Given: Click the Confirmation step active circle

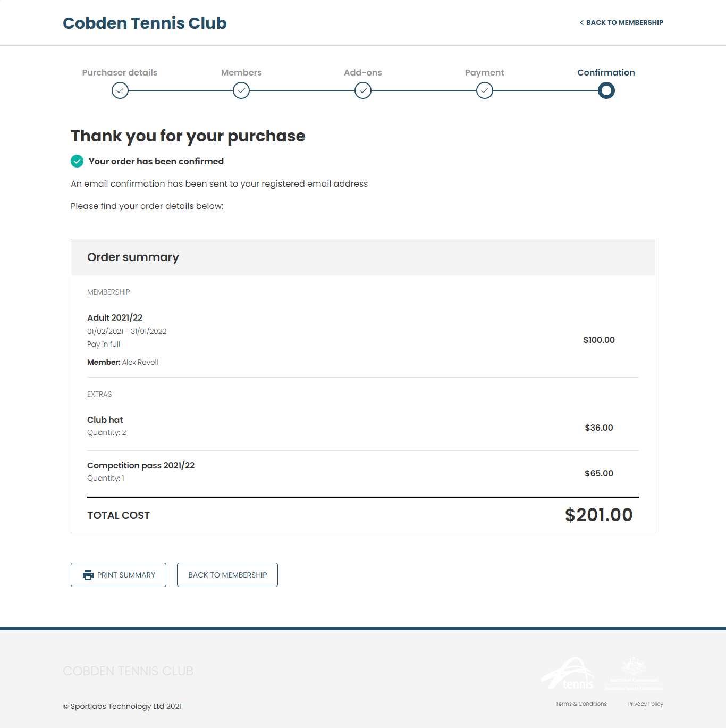Looking at the screenshot, I should (606, 91).
